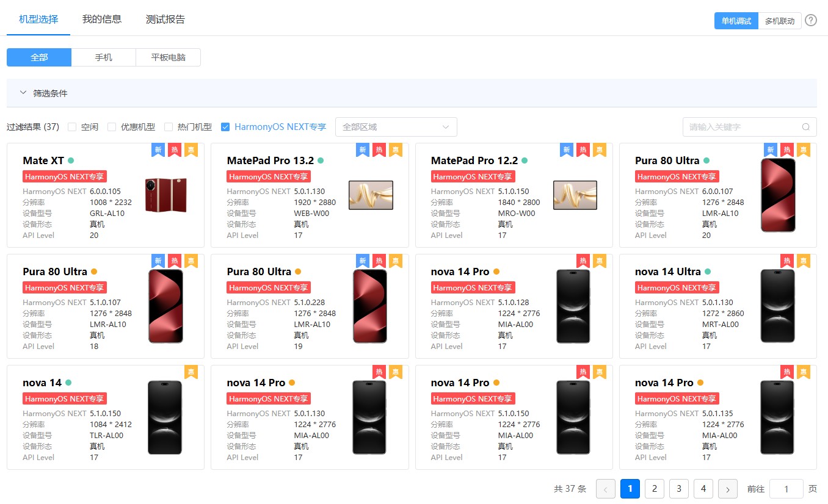Click the MatePad Pro 13.2 tablet image

pyautogui.click(x=371, y=195)
